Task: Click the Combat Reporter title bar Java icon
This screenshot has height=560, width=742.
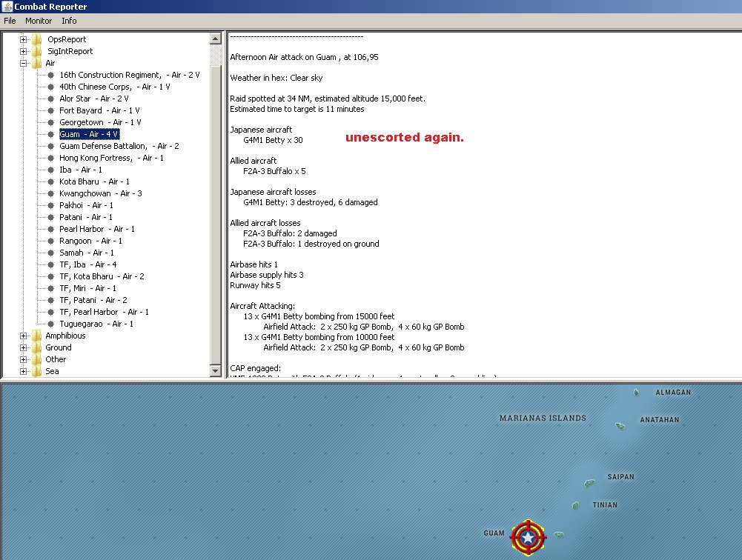Action: [7, 7]
